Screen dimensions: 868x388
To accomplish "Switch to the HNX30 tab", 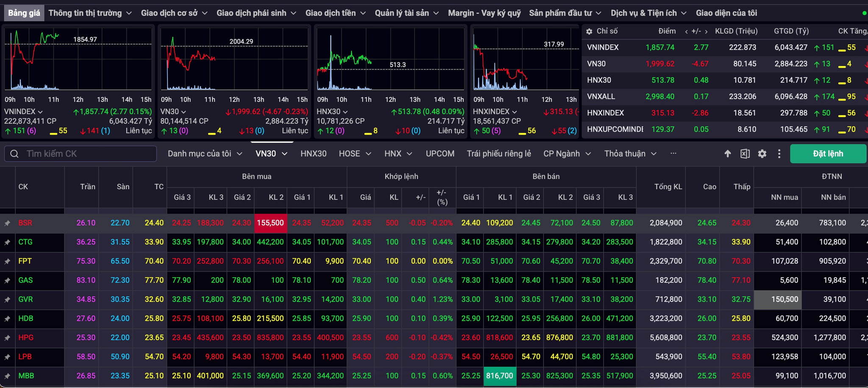I will pyautogui.click(x=314, y=154).
